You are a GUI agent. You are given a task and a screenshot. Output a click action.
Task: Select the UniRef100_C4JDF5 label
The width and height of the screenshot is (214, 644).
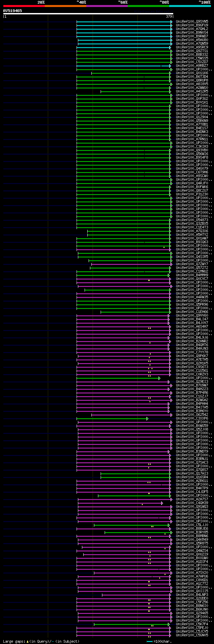(192, 492)
